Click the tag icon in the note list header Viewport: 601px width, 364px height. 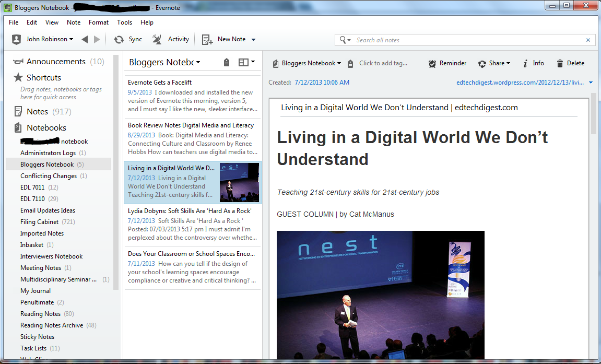227,62
